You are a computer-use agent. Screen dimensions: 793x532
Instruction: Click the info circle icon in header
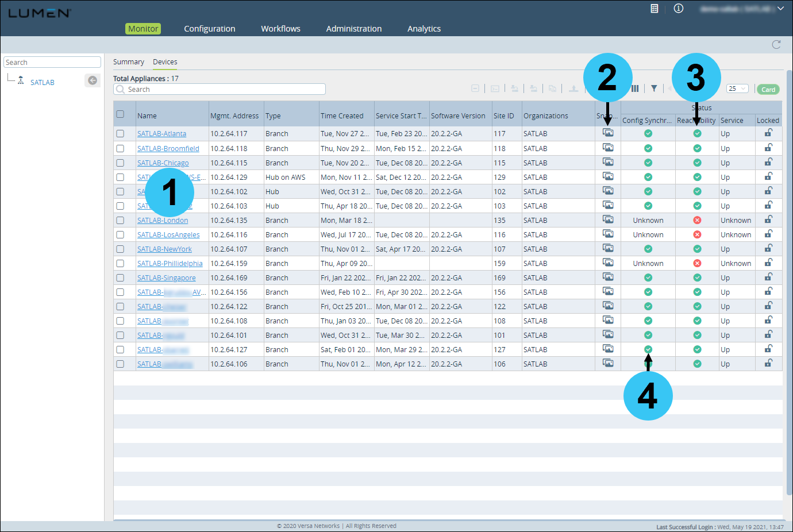[679, 9]
